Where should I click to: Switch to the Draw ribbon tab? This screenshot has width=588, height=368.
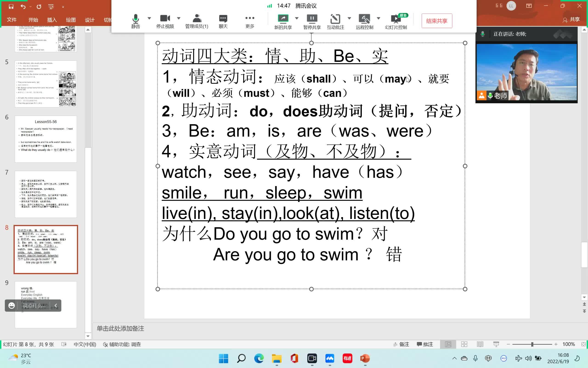pyautogui.click(x=71, y=20)
